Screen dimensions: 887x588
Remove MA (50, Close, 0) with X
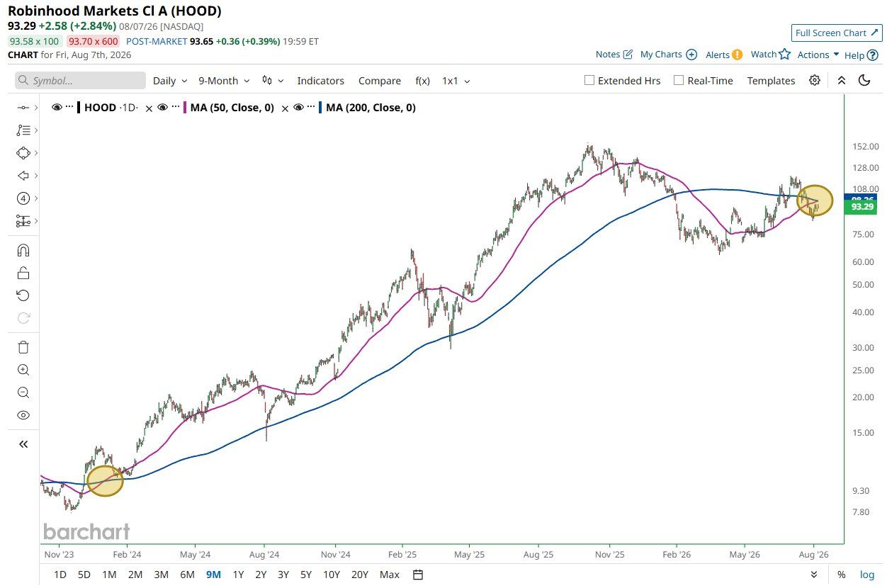285,108
